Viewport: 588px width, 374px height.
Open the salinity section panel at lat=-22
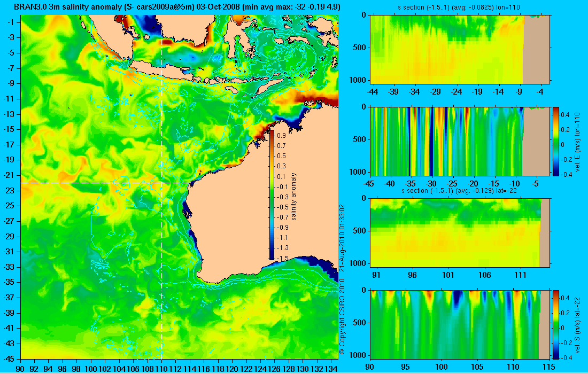(460, 233)
